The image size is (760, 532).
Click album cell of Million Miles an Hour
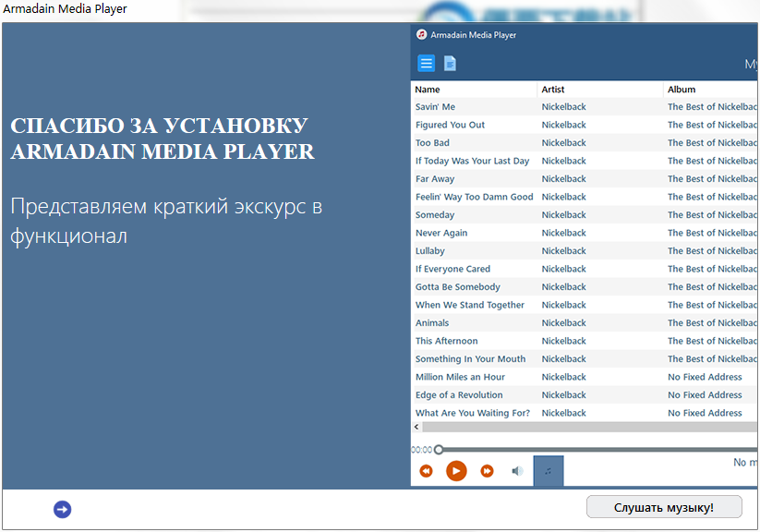[x=705, y=377]
